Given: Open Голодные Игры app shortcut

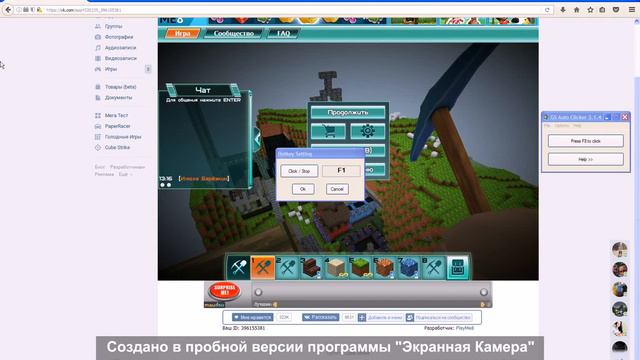Looking at the screenshot, I should click(123, 137).
